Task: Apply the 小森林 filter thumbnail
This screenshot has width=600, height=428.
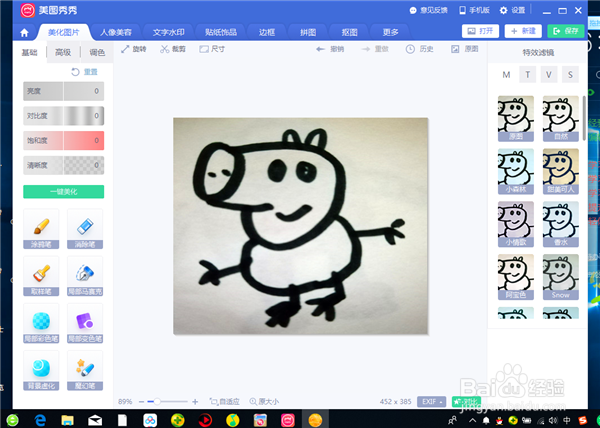Action: 516,171
